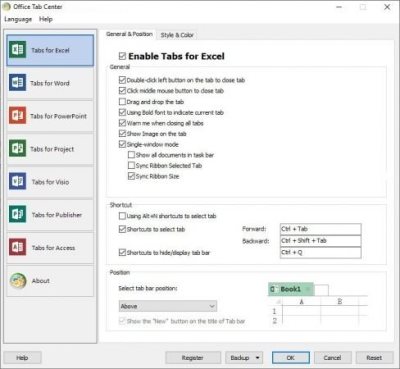Toggle Shortcuts to select tab checkbox
This screenshot has width=400, height=369.
click(122, 229)
